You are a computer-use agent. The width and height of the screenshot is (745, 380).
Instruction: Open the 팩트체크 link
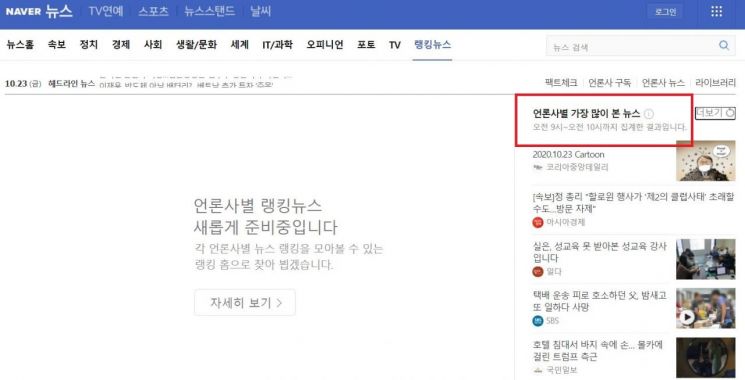[x=561, y=83]
